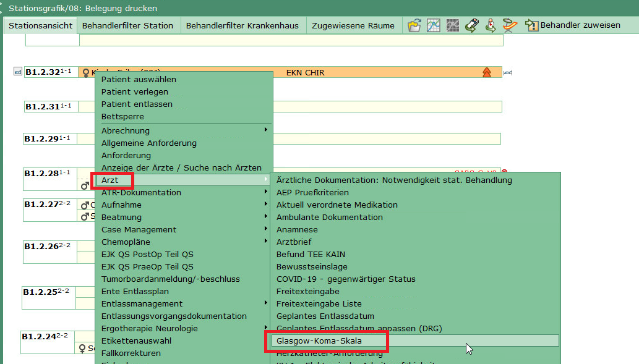The height and width of the screenshot is (364, 639).
Task: Switch to Behandlerfilter Station tab
Action: click(127, 25)
